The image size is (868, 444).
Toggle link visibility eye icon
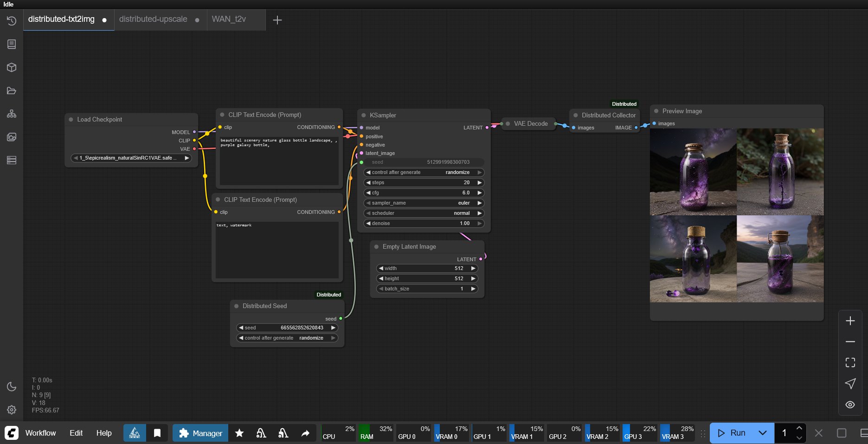850,405
